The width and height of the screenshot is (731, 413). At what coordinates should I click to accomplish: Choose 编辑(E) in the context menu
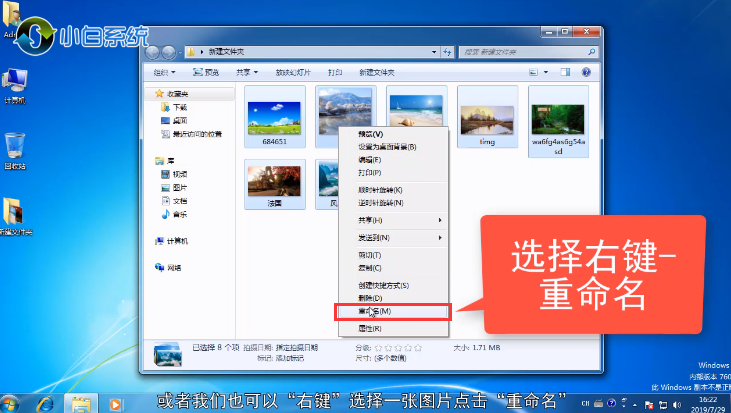[x=393, y=160]
